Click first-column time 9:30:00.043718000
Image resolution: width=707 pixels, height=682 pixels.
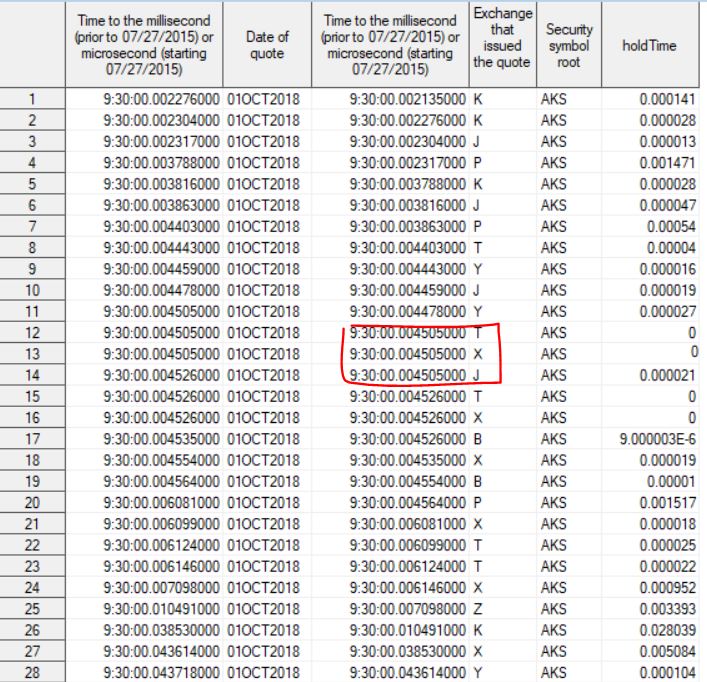click(161, 673)
